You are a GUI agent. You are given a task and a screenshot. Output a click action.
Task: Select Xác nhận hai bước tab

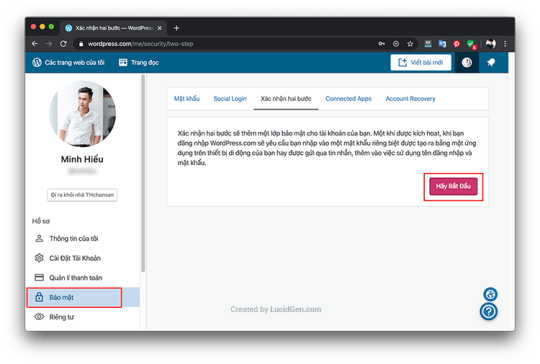(x=286, y=99)
